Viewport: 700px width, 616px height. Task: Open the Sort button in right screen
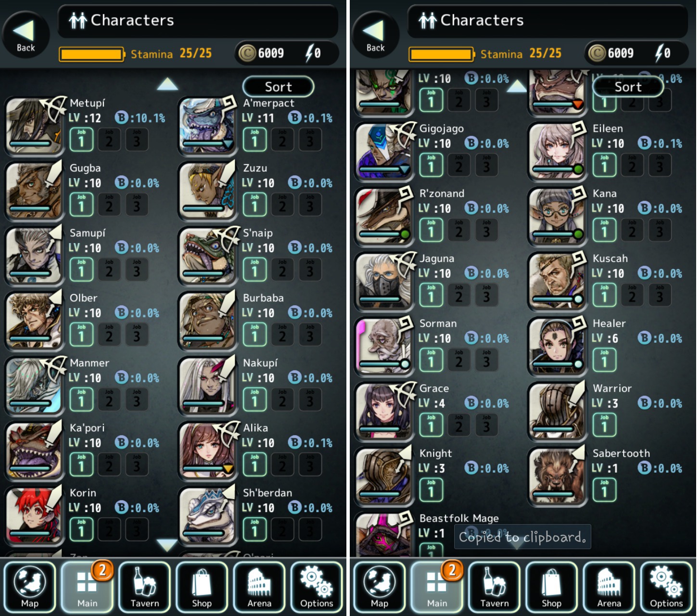click(628, 87)
